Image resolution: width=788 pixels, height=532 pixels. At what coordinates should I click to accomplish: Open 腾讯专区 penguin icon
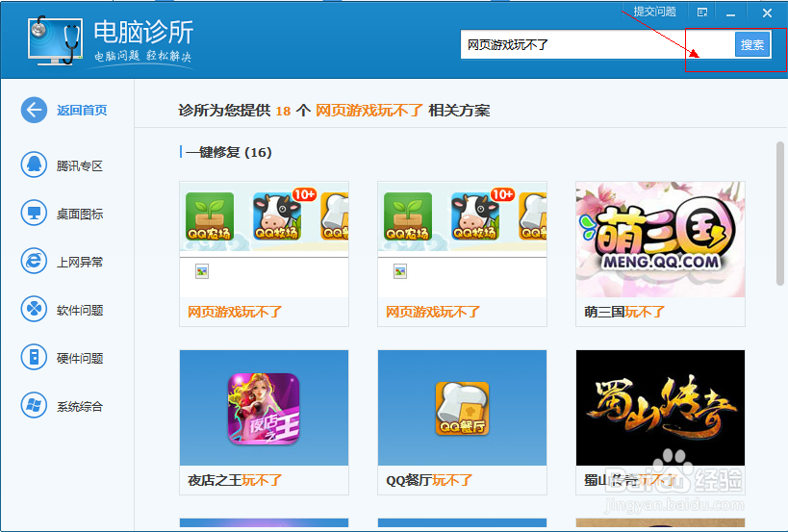34,165
